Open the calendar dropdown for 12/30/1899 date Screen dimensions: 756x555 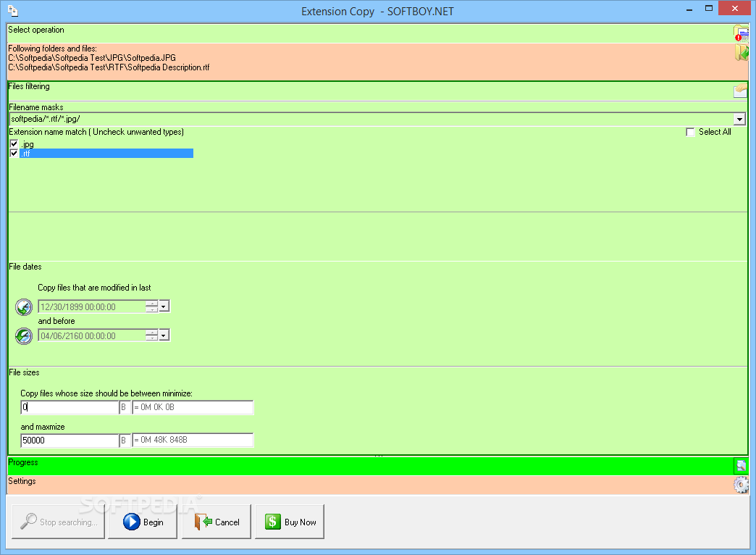coord(164,306)
